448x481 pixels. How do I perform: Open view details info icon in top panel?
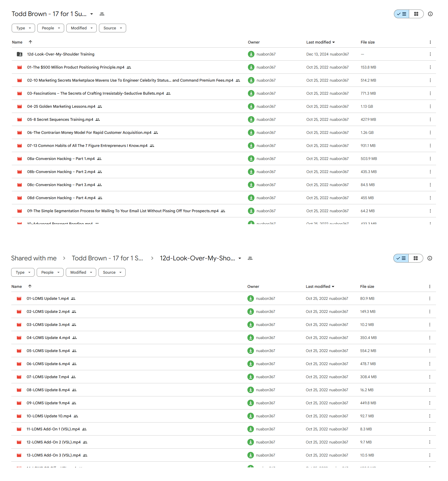point(430,14)
